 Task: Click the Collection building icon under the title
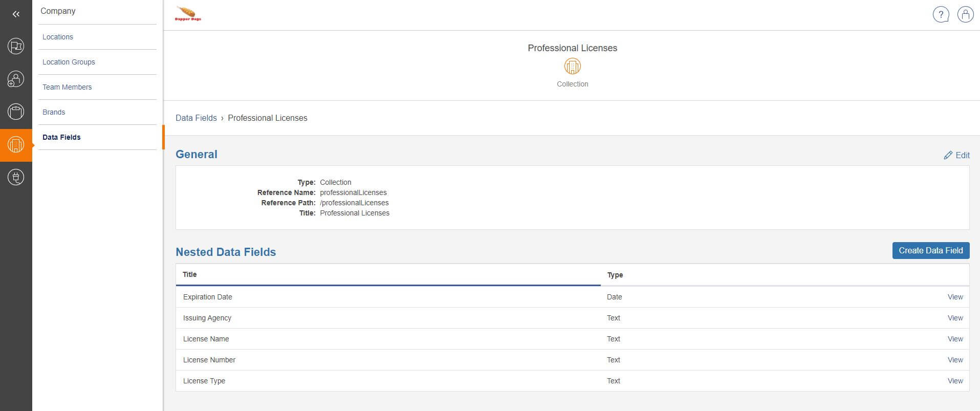tap(572, 66)
